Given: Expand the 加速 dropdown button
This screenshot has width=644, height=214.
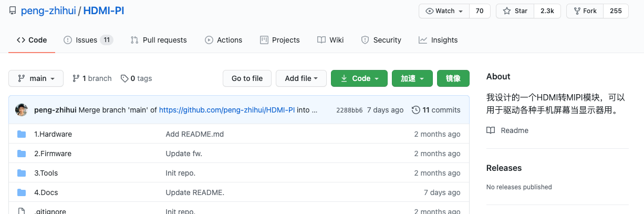Looking at the screenshot, I should click(x=412, y=78).
